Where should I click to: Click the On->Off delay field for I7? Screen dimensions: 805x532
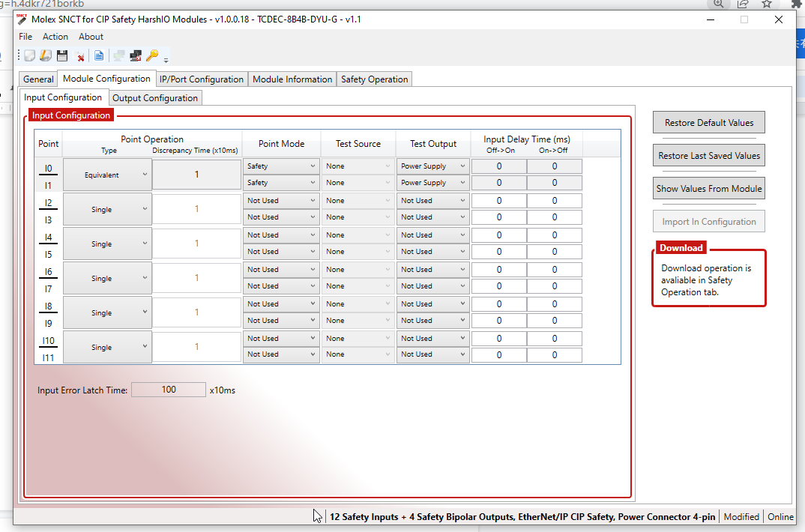[x=555, y=285]
